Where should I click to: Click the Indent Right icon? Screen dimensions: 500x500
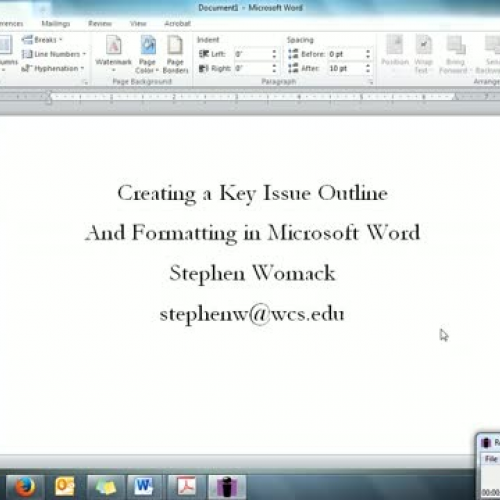pos(204,68)
